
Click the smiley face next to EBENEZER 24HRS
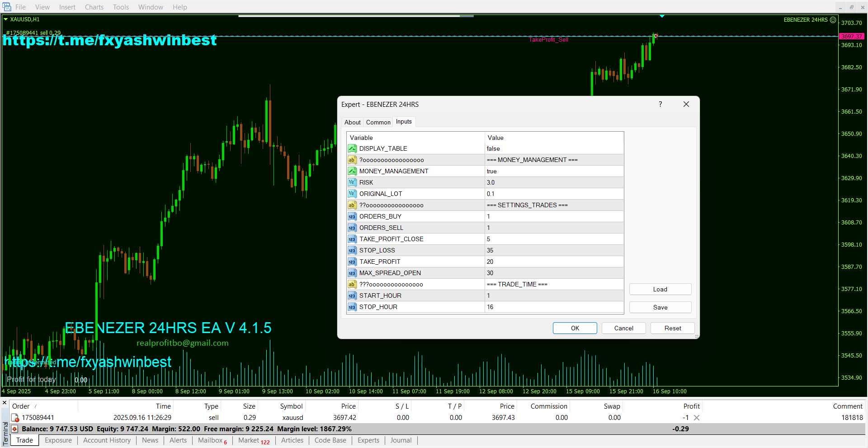click(x=833, y=20)
